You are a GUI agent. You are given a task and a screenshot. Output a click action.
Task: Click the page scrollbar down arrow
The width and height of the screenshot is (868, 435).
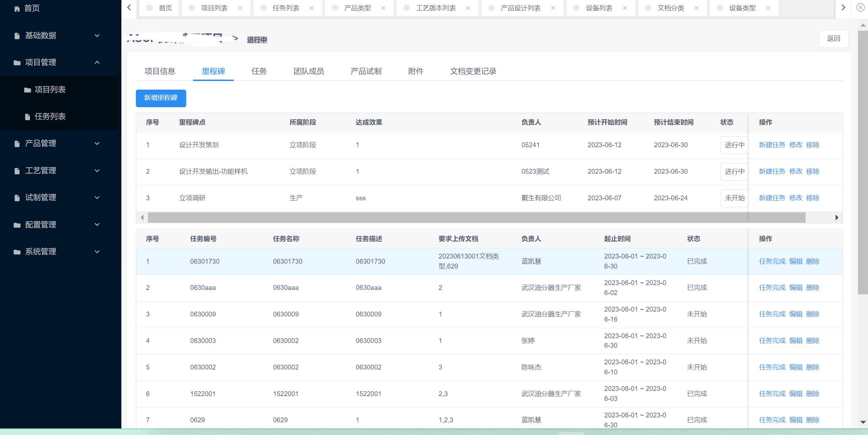pyautogui.click(x=863, y=422)
